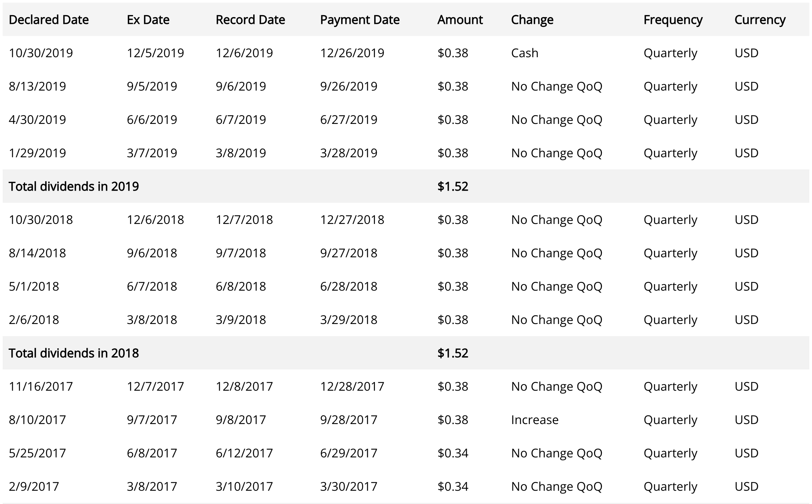This screenshot has height=504, width=812.
Task: Select declared date 11/16/2017
Action: [x=41, y=387]
